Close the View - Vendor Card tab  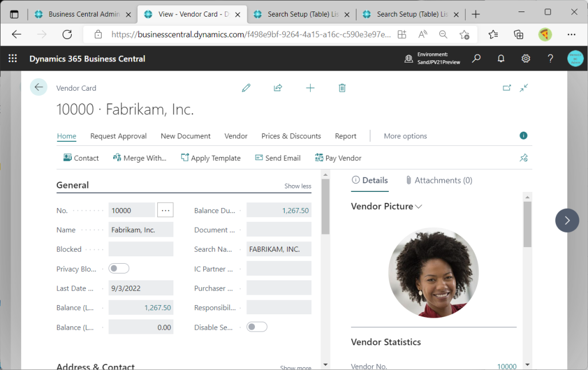tap(237, 14)
